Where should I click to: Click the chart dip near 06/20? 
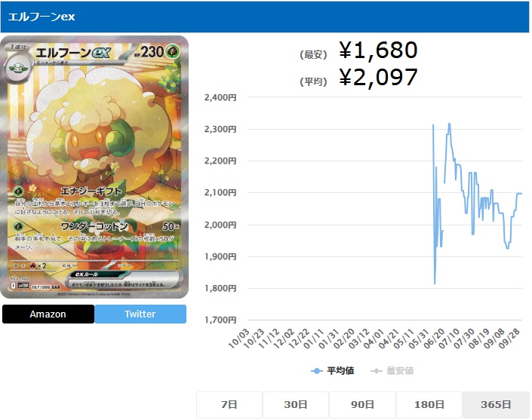coord(435,284)
